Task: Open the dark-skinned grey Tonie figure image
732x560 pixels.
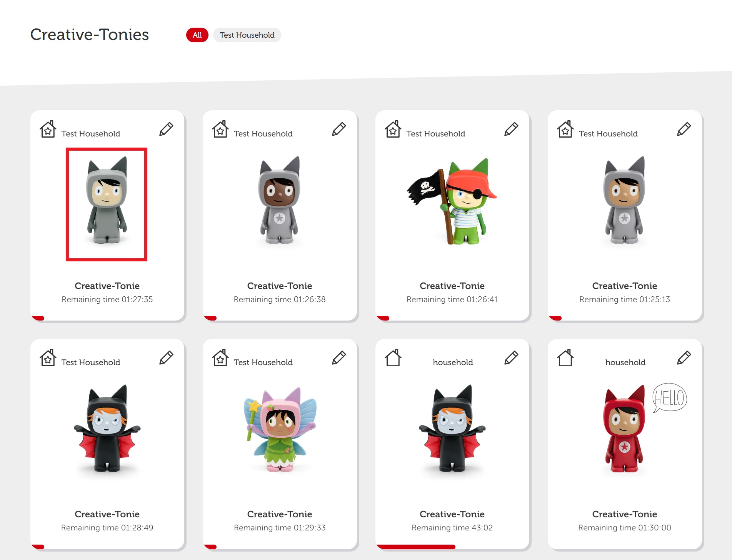Action: 280,200
